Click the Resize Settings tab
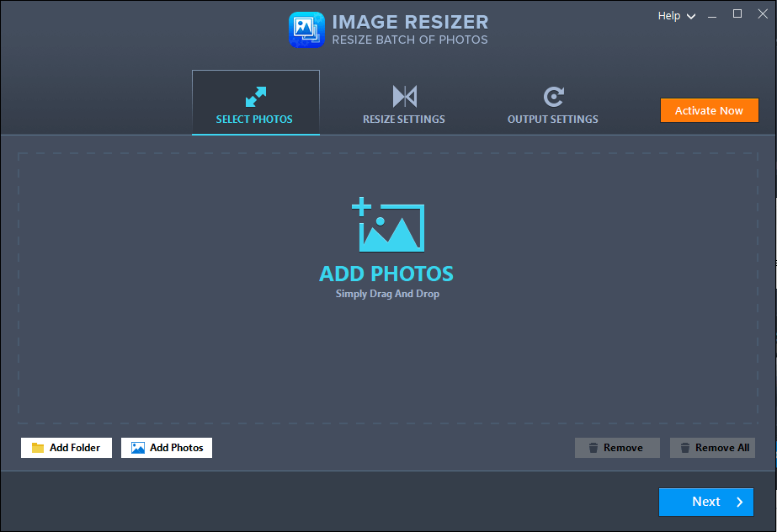The height and width of the screenshot is (532, 777). tap(404, 103)
